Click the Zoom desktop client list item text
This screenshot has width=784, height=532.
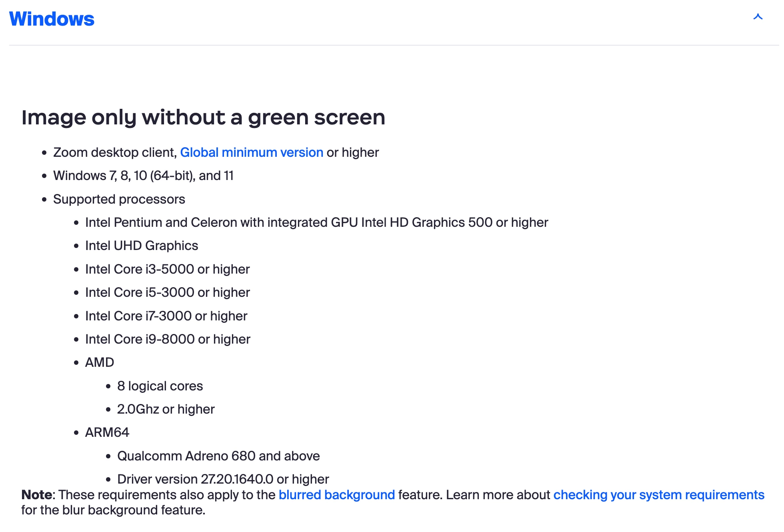tap(115, 152)
